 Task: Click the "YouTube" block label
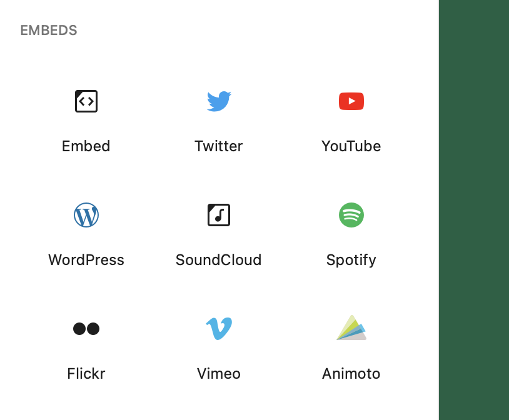351,146
